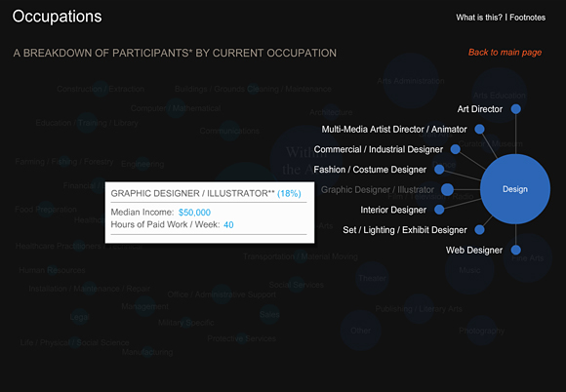Open the Footnotes link

(x=527, y=18)
